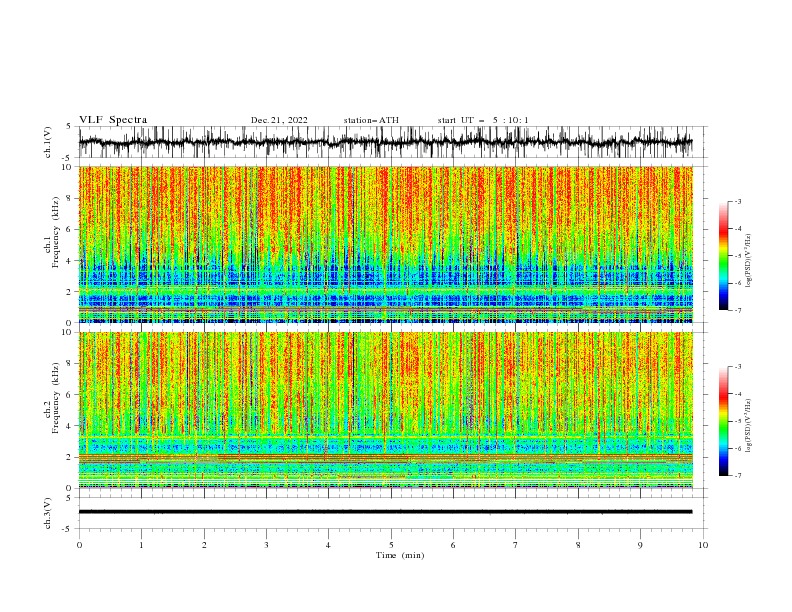Click the date 'Dec. 21, 2022'

(x=279, y=120)
